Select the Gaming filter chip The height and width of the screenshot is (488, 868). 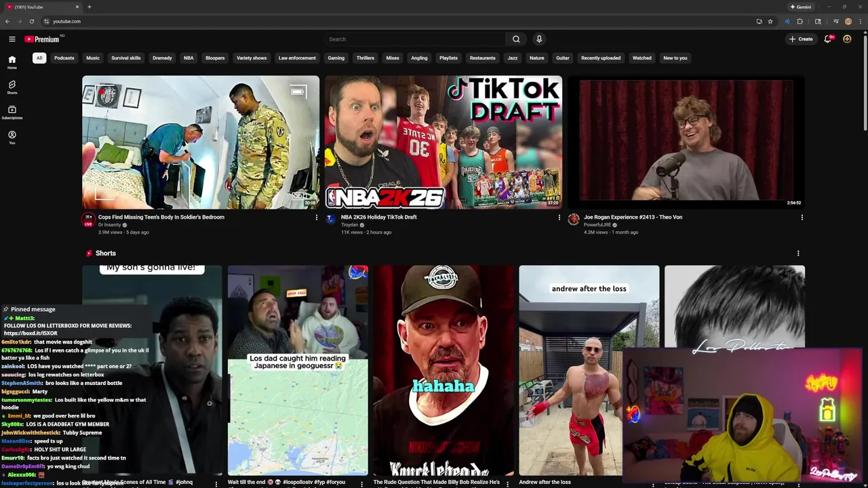[336, 58]
